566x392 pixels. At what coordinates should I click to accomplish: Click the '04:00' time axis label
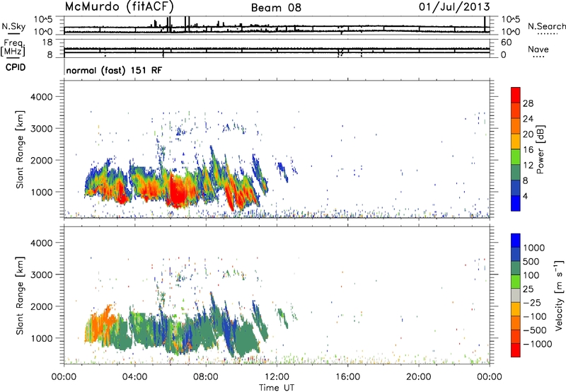pos(134,377)
